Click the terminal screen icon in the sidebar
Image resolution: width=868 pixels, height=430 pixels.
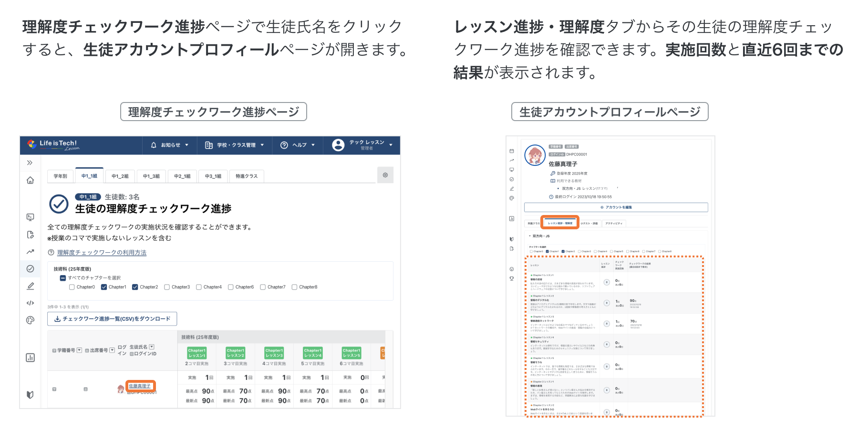[30, 217]
